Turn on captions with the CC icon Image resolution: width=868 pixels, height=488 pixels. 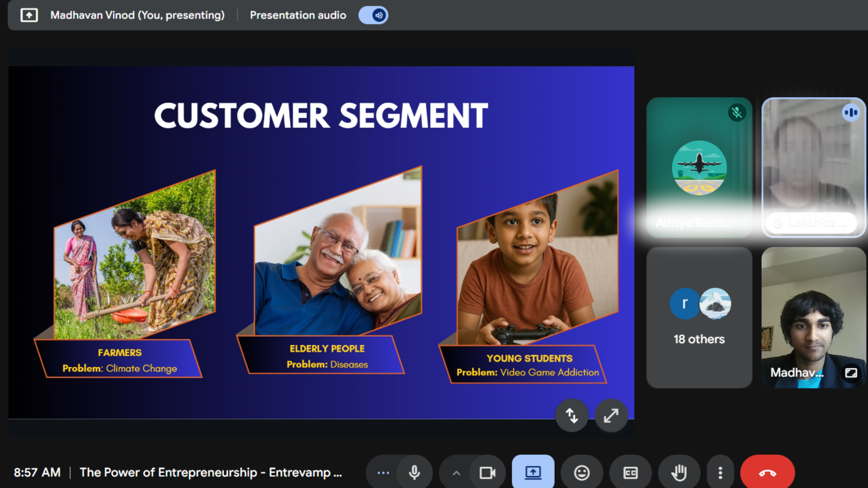630,472
